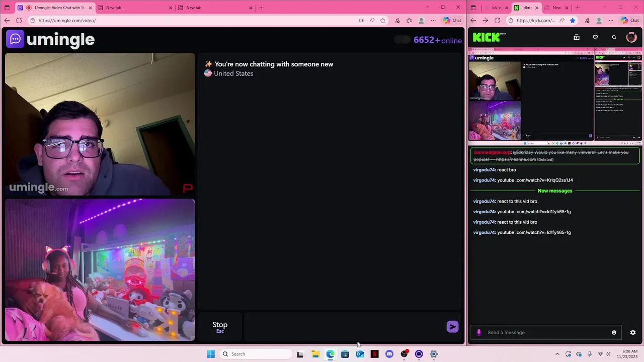This screenshot has height=362, width=644.
Task: Open favorites list in left browser
Action: coord(409,20)
